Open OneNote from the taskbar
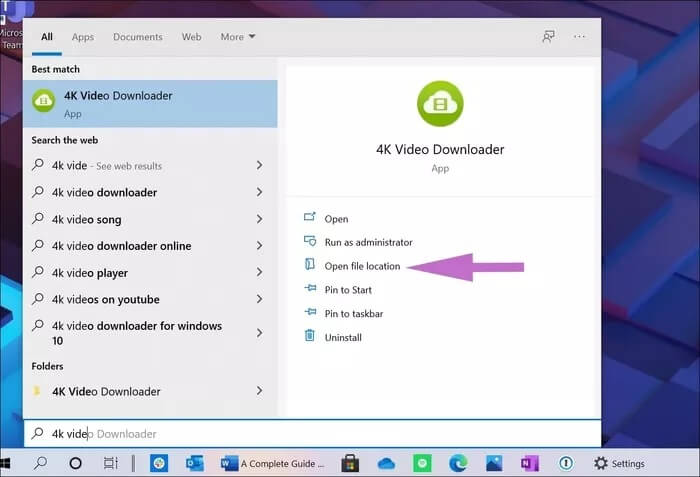This screenshot has height=477, width=700. [x=530, y=463]
